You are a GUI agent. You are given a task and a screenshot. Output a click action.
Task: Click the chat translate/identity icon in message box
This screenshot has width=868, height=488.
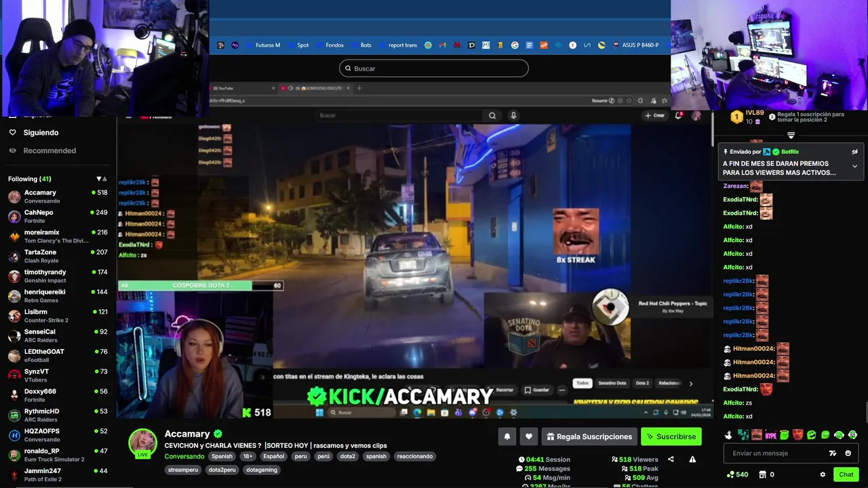click(833, 453)
